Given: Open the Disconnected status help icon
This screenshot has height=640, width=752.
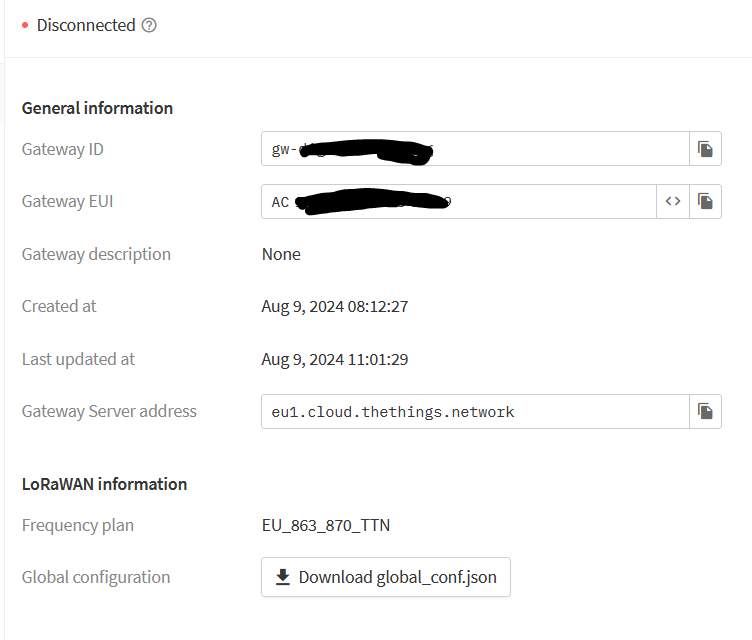Looking at the screenshot, I should coord(149,25).
